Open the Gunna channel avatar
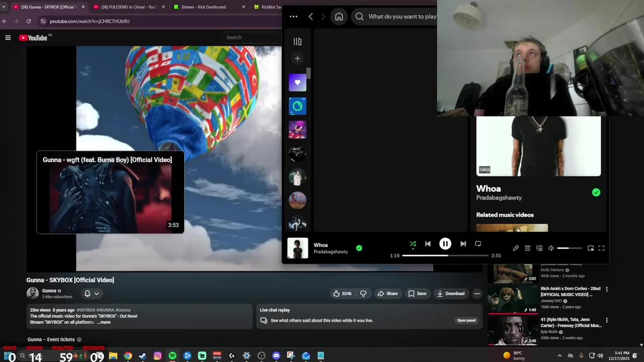 coord(33,293)
